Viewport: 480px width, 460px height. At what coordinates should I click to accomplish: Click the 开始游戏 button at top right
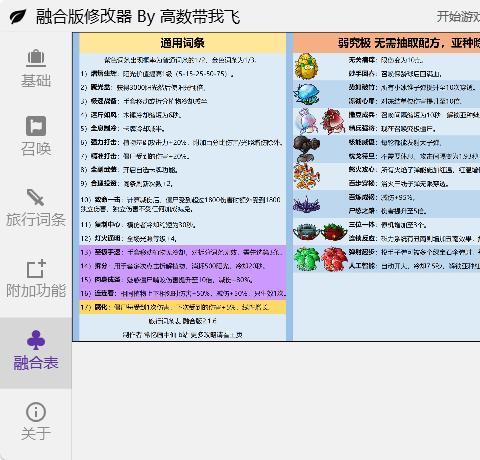pos(458,17)
